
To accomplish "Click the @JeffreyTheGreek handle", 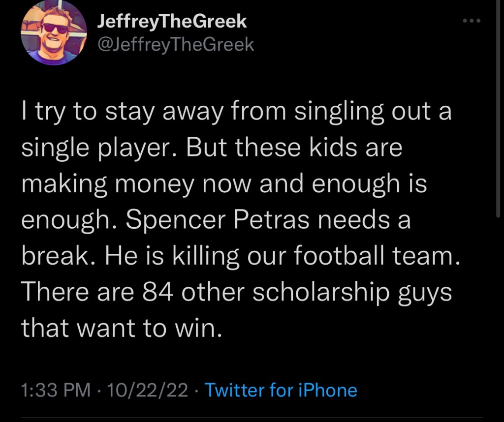I will 176,45.
